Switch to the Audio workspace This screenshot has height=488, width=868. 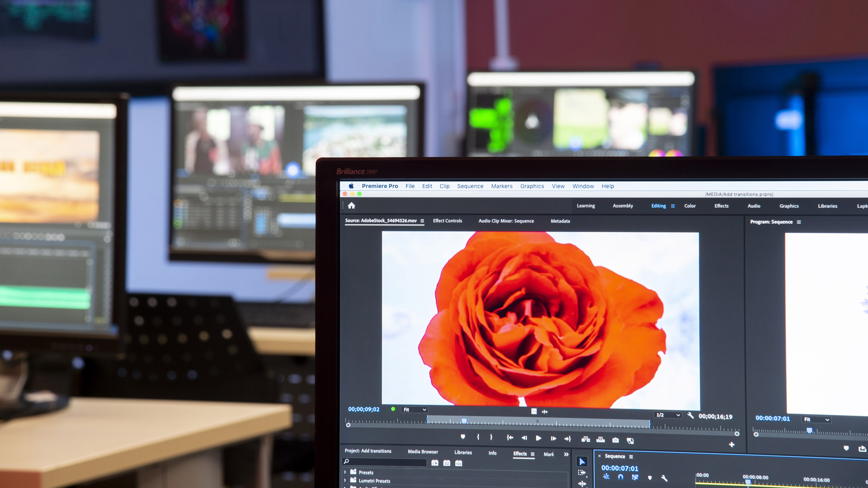[x=754, y=206]
